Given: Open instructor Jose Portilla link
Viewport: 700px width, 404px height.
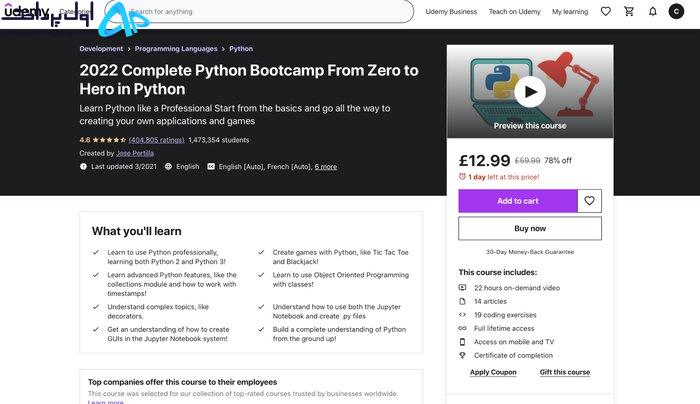Looking at the screenshot, I should point(135,153).
